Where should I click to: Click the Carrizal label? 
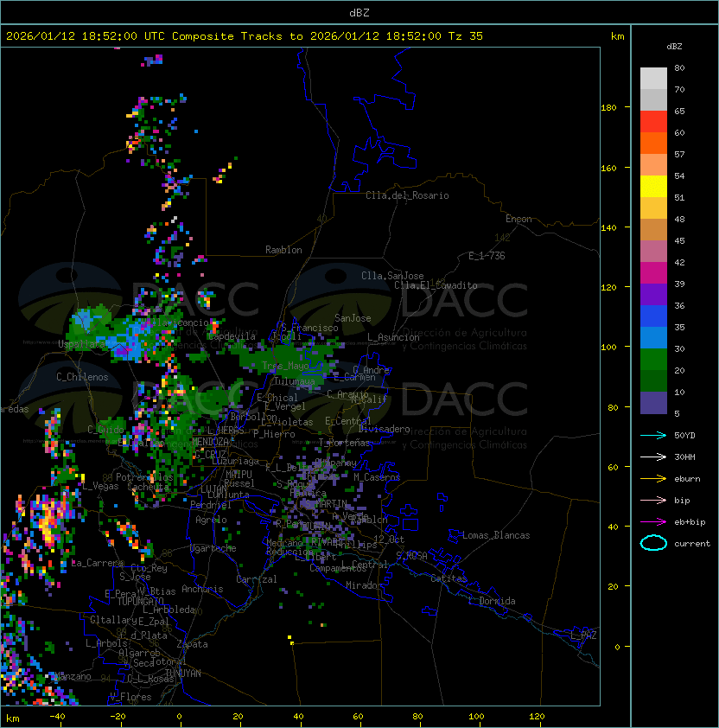click(x=256, y=579)
